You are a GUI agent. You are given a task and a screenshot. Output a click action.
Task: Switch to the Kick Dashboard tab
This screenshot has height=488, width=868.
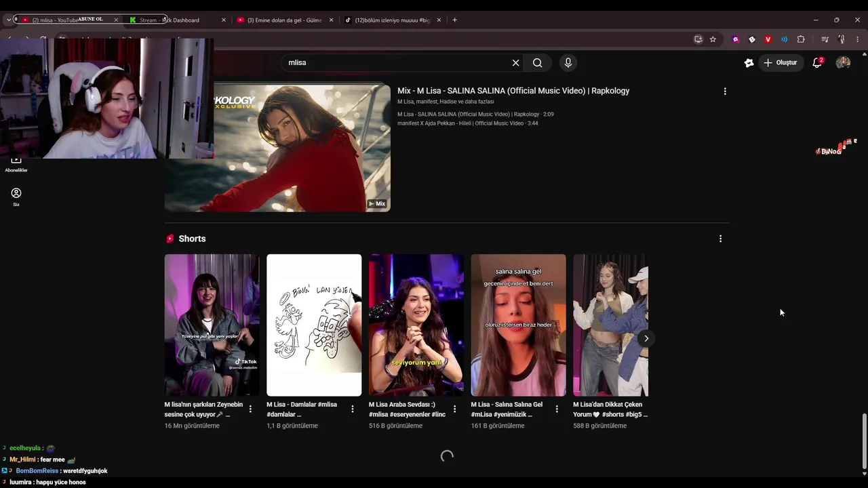[x=178, y=20]
